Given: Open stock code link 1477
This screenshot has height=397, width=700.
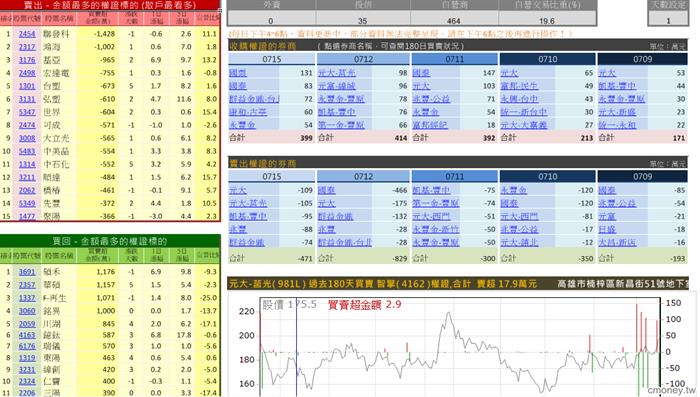Looking at the screenshot, I should [27, 216].
